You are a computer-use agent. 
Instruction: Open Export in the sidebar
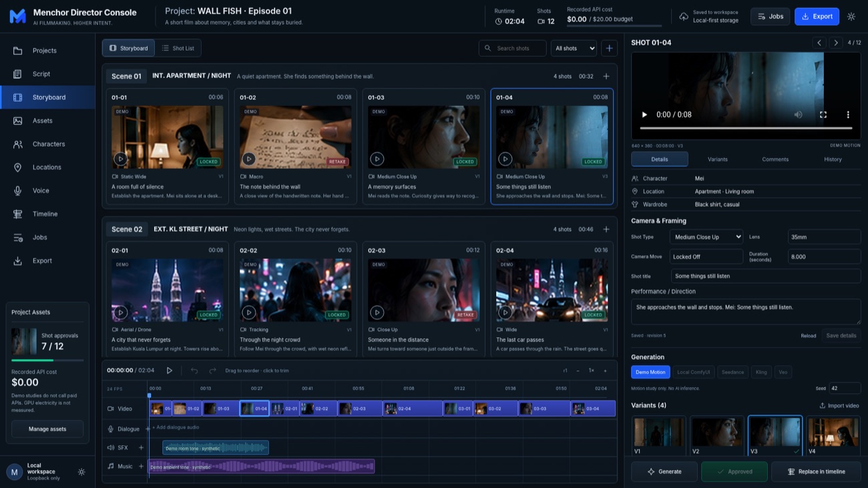(x=47, y=261)
